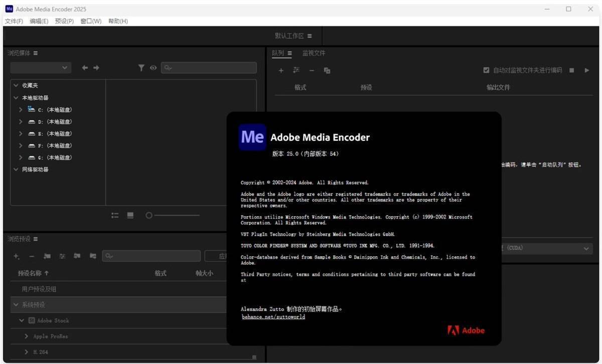Click the duplicate icon in queue toolbar
This screenshot has height=364, width=602.
tap(327, 71)
